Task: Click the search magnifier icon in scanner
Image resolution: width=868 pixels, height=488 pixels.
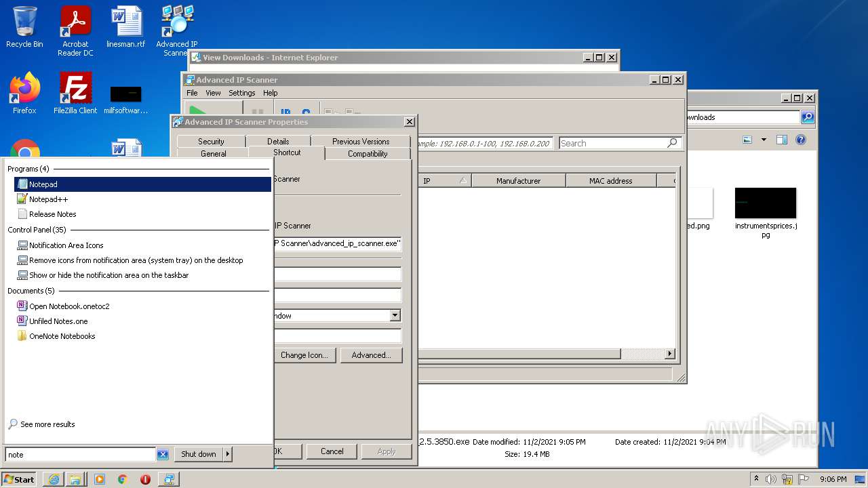Action: click(673, 143)
